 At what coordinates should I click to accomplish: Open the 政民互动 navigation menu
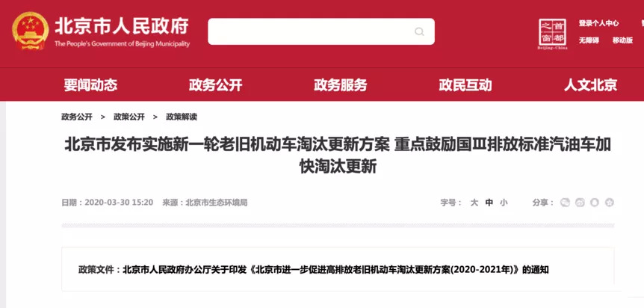[465, 85]
